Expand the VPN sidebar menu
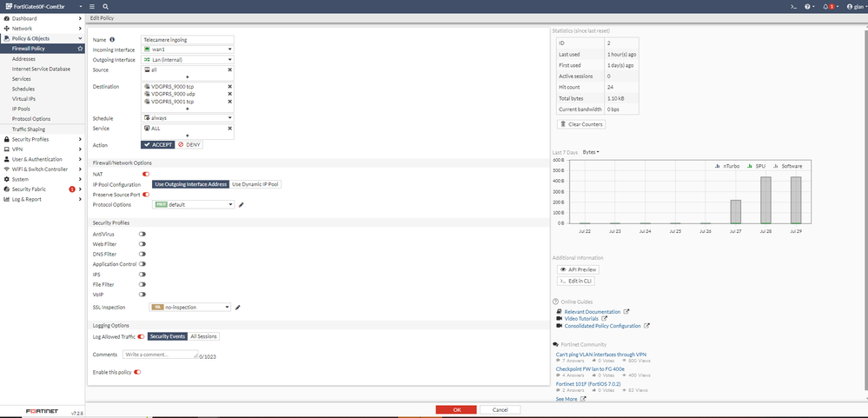This screenshot has width=868, height=418. [43, 149]
